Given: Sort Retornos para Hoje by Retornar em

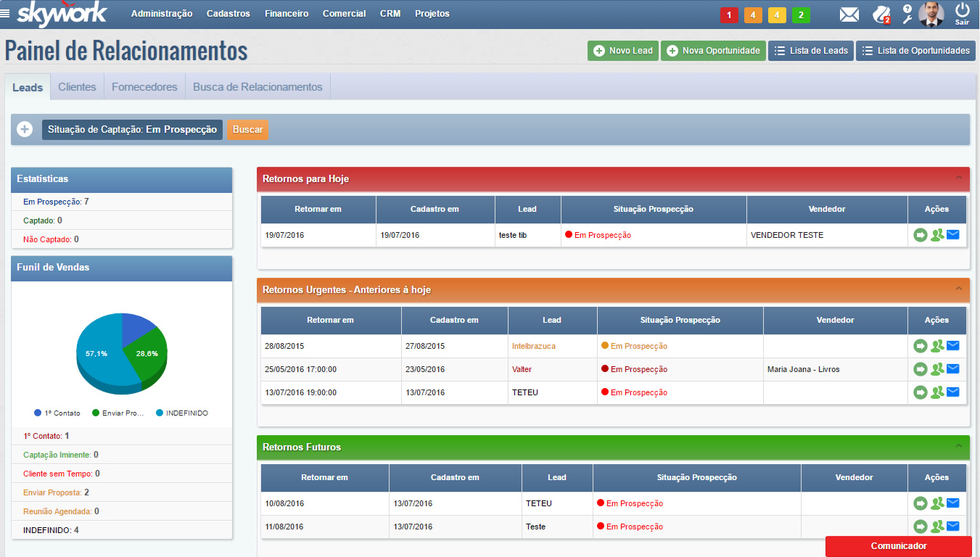Looking at the screenshot, I should click(318, 209).
